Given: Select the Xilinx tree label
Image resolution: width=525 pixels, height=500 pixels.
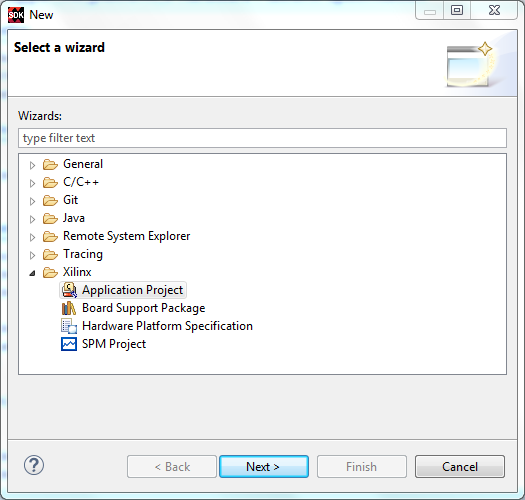Looking at the screenshot, I should 77,272.
